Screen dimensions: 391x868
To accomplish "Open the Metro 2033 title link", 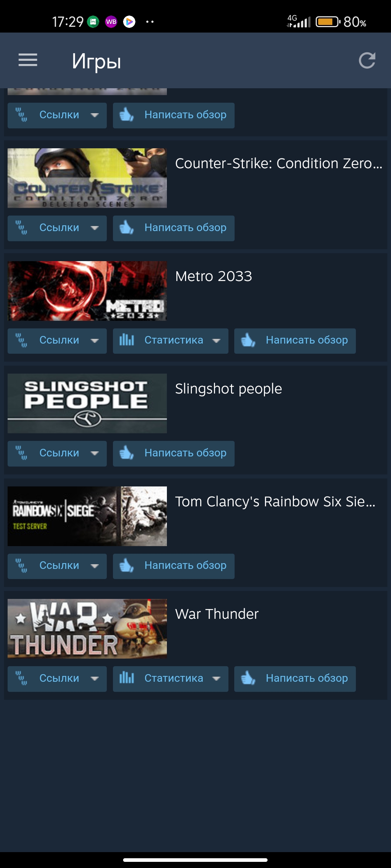I will tap(214, 276).
